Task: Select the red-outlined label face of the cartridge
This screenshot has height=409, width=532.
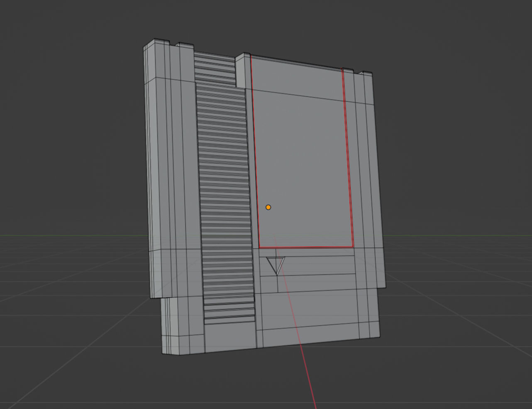Action: click(x=302, y=151)
